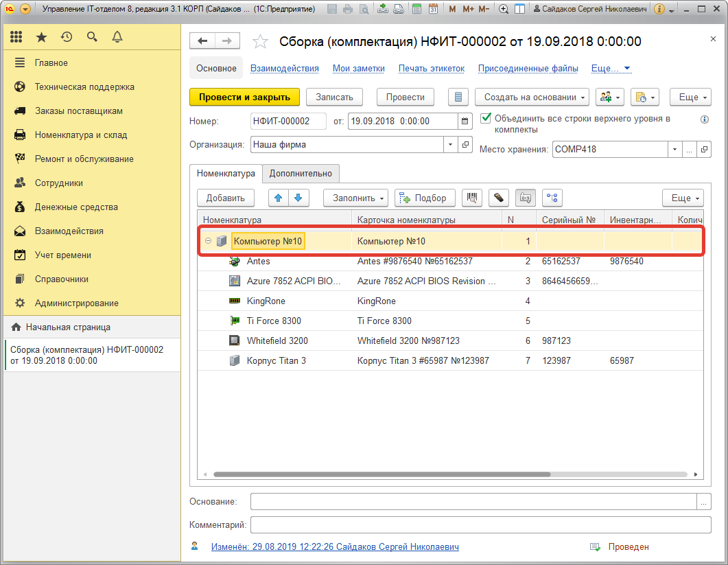This screenshot has width=728, height=565.
Task: Click 'Провести и закрыть' button
Action: 244,97
